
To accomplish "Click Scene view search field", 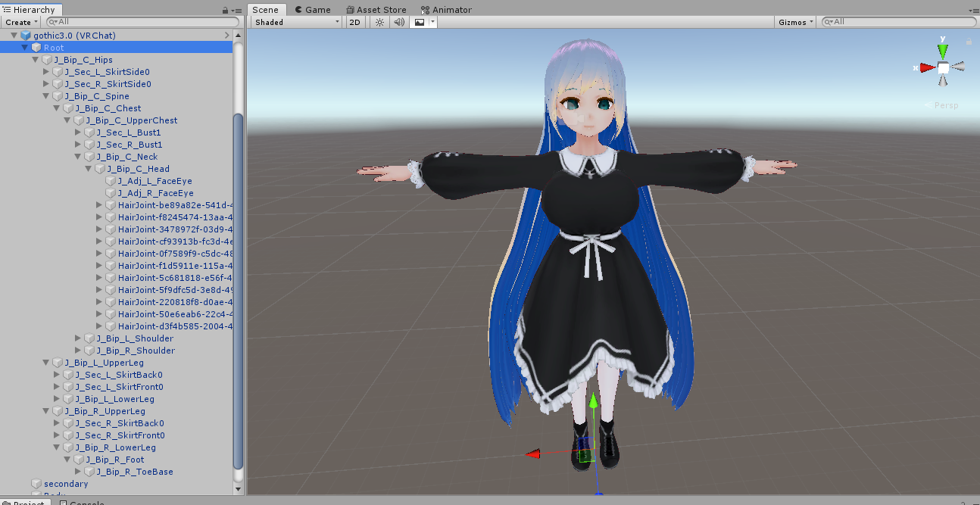I will coord(899,22).
